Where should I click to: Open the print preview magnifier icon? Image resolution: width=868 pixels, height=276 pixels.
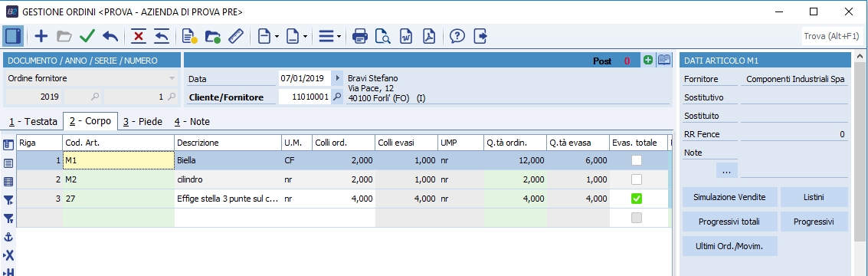pos(382,37)
